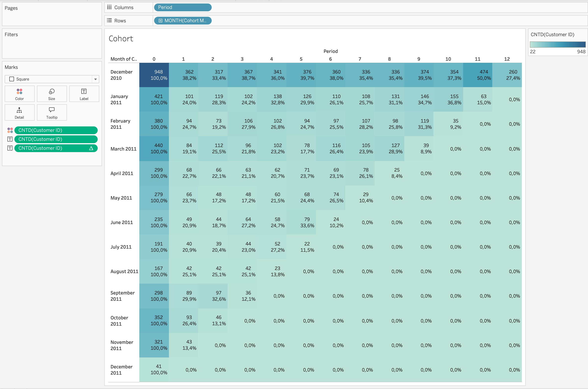Click the Cohort sheet title

121,39
